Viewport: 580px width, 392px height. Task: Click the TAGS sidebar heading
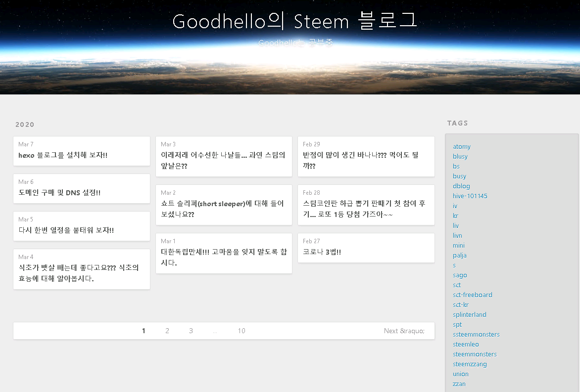[458, 123]
